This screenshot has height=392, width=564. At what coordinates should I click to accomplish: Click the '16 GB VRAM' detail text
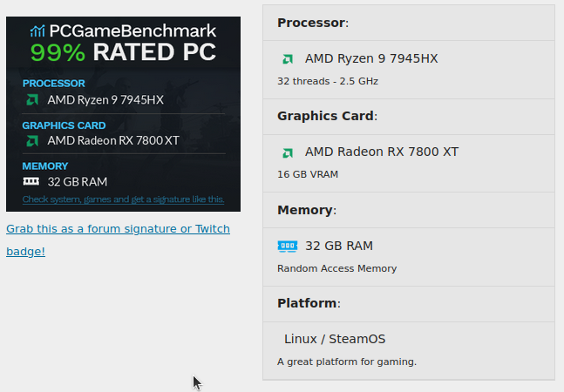[x=308, y=174]
